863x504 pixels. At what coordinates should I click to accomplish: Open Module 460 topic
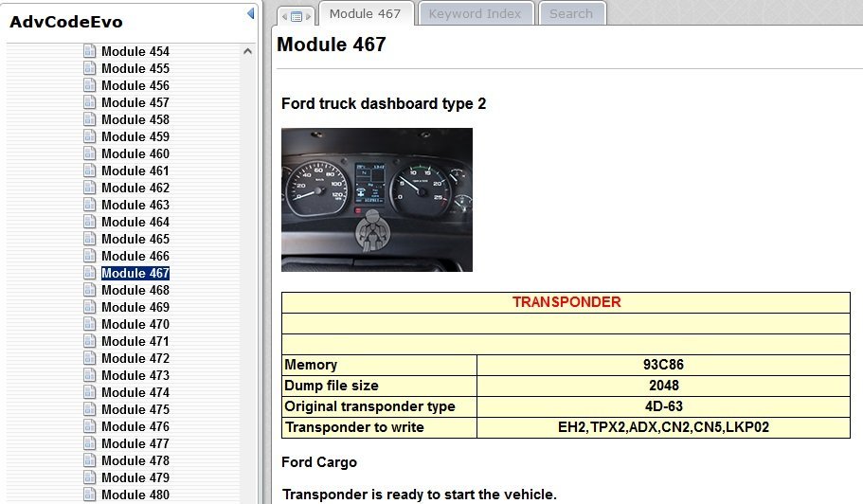tap(135, 153)
